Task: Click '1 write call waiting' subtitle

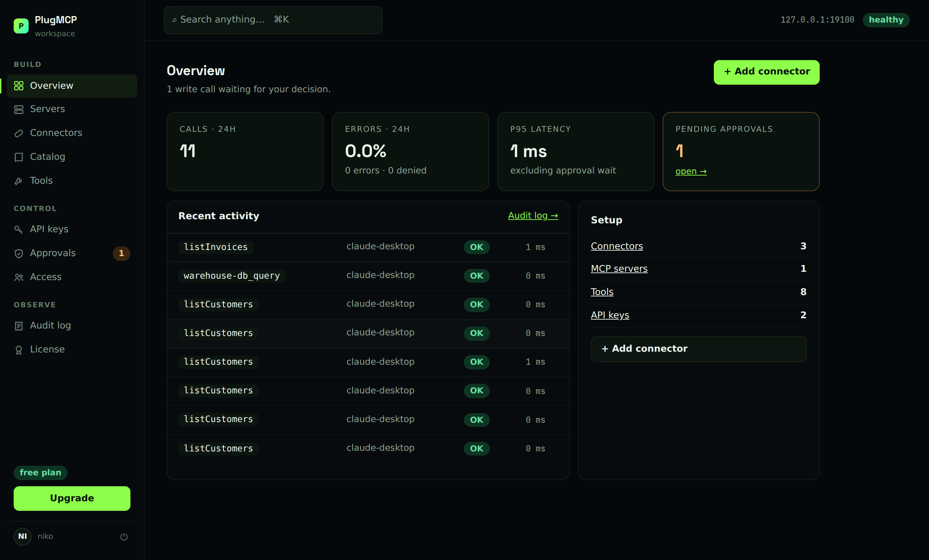Action: (x=248, y=89)
